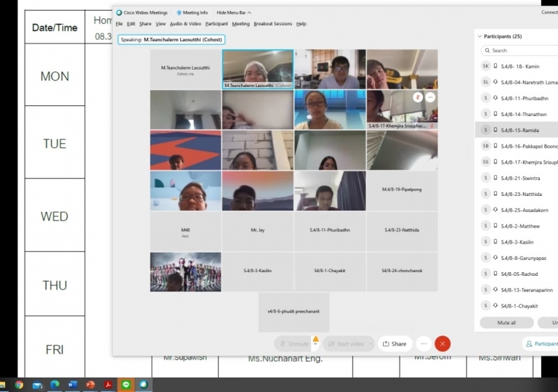This screenshot has height=392, width=558.
Task: Open the File menu in Webex
Action: tap(119, 24)
